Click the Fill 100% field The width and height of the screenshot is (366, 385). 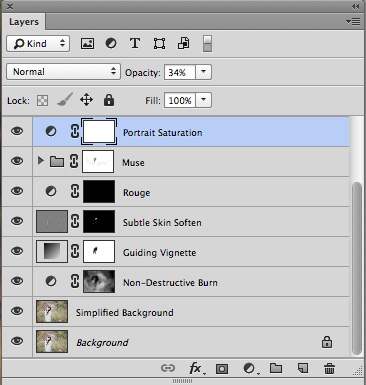point(180,100)
